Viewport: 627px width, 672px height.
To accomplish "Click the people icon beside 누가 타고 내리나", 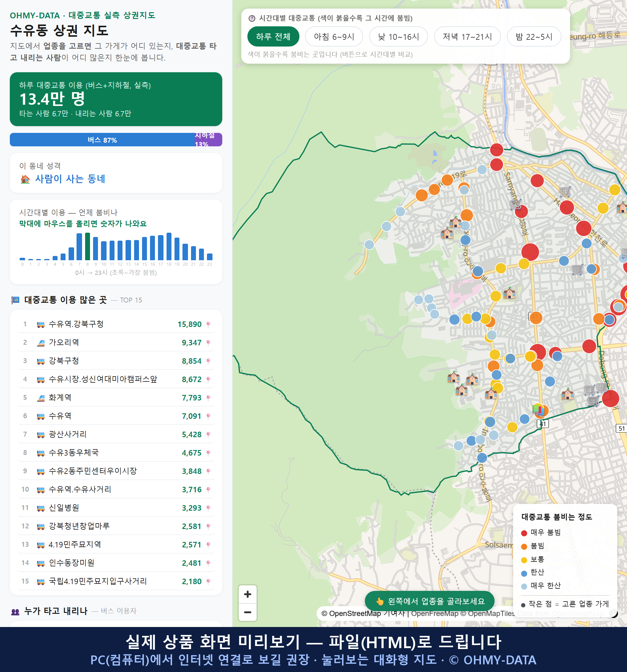I will [15, 611].
